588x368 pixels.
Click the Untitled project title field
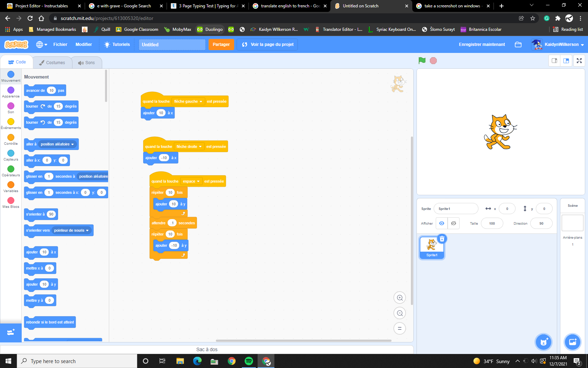172,45
